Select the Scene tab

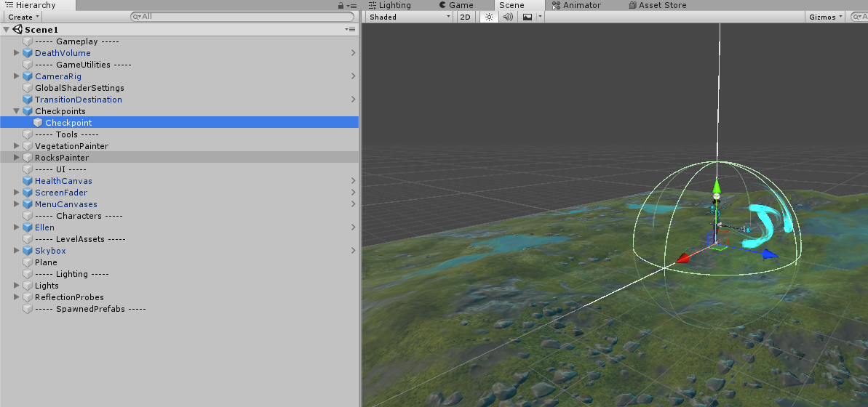[512, 5]
